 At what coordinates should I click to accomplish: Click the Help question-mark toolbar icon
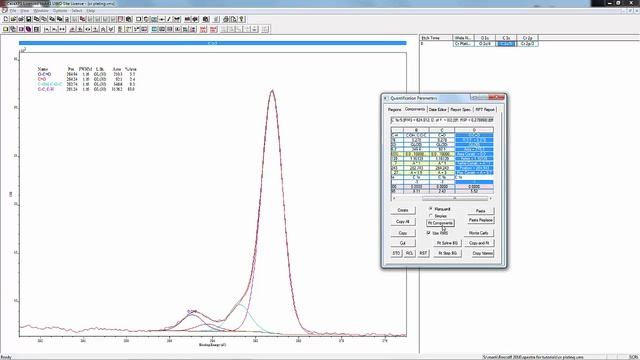242,19
